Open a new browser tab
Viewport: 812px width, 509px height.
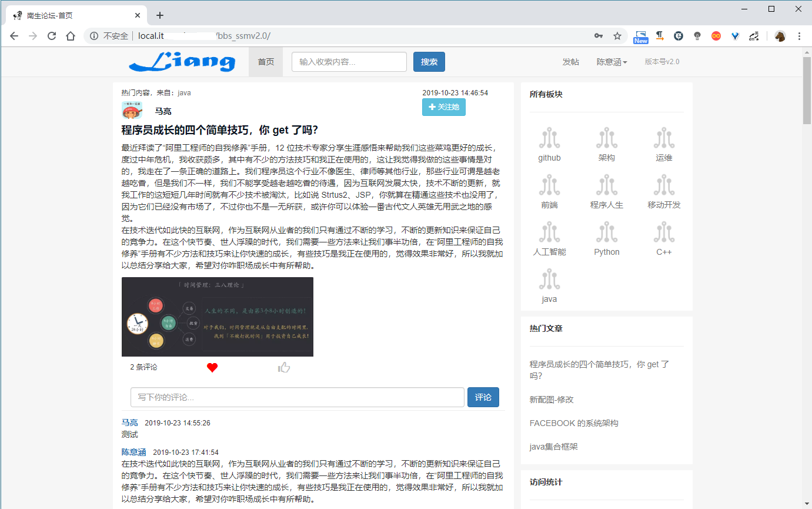pos(160,15)
